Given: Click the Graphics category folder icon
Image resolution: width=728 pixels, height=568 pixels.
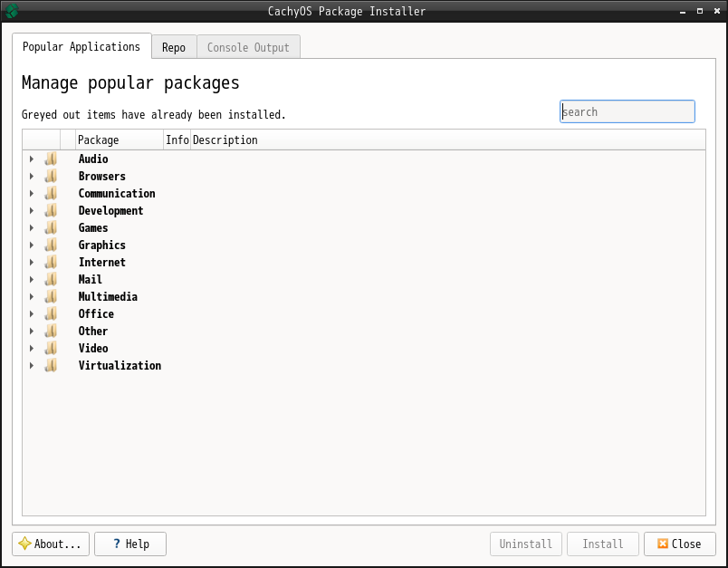Looking at the screenshot, I should [51, 245].
